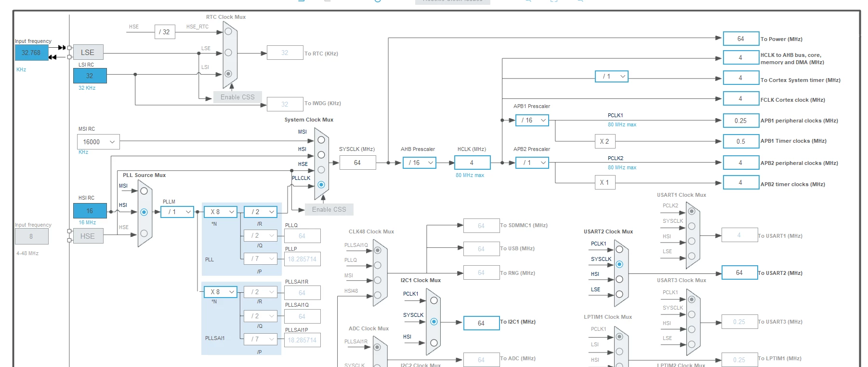868x367 pixels.
Task: Edit the HCLK (MHz) value field
Action: pos(472,163)
